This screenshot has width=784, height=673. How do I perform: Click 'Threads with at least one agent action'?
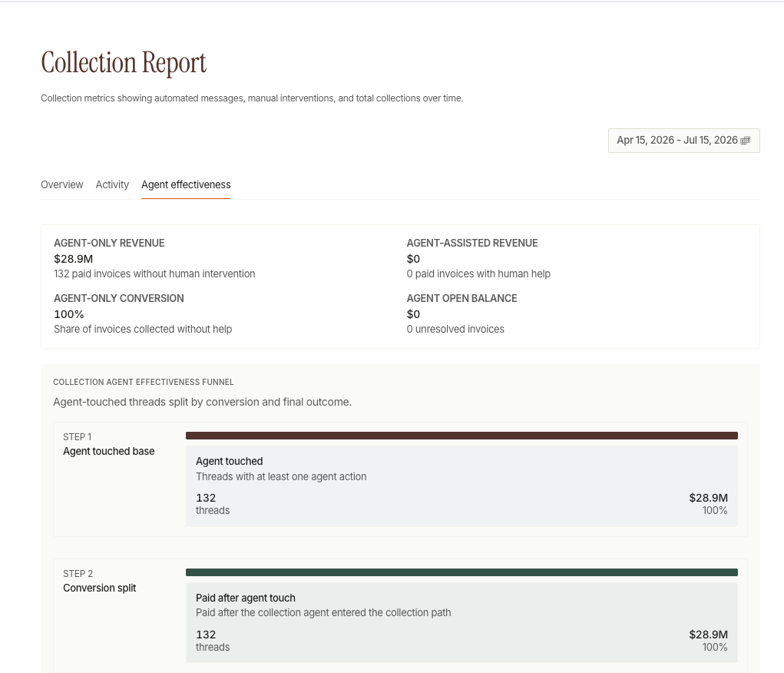[281, 477]
